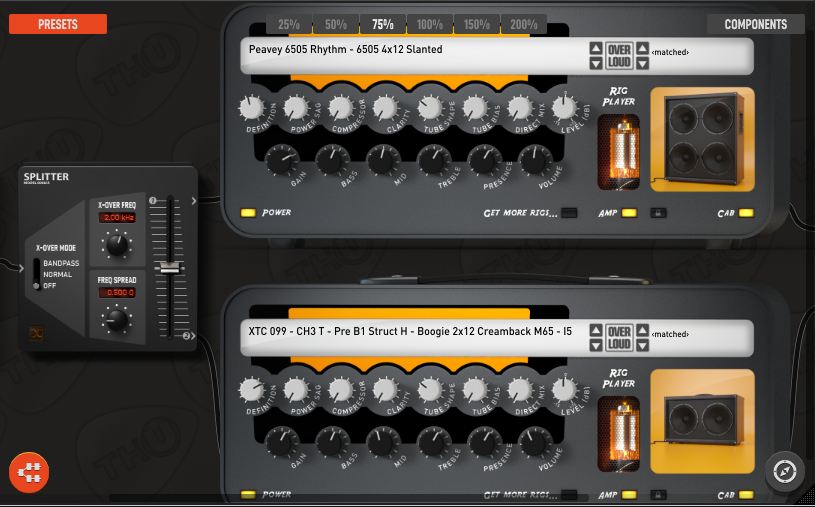This screenshot has width=815, height=507.
Task: Open the Components panel
Action: [755, 24]
